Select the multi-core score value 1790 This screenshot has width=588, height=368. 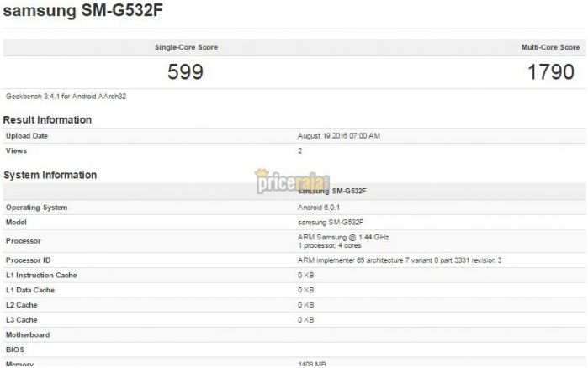pyautogui.click(x=551, y=72)
